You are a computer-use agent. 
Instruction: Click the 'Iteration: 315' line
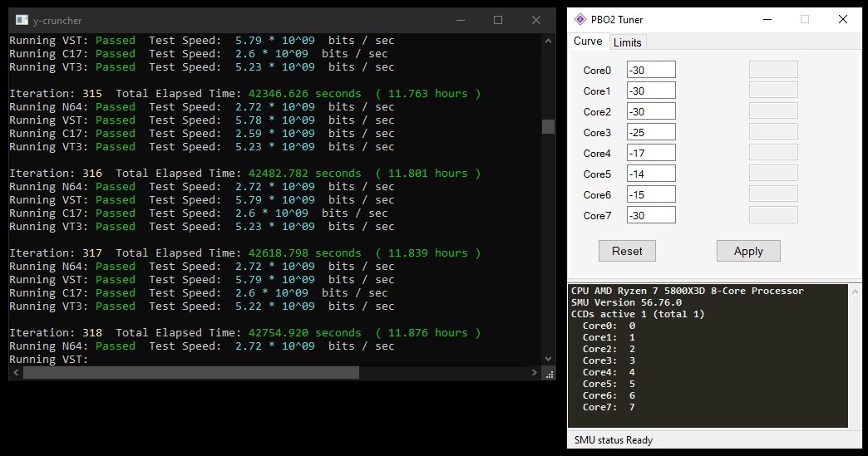pyautogui.click(x=245, y=93)
